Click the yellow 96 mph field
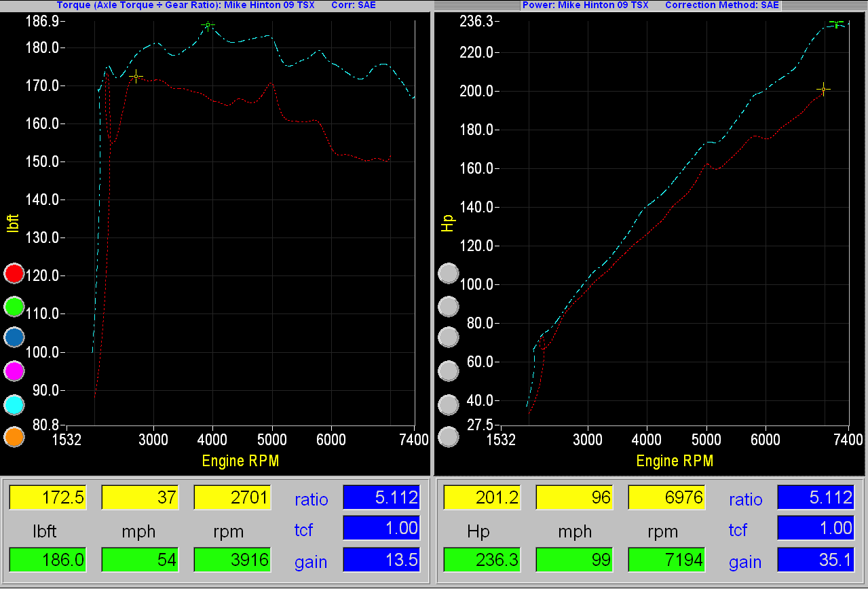Image resolution: width=868 pixels, height=589 pixels. 574,497
